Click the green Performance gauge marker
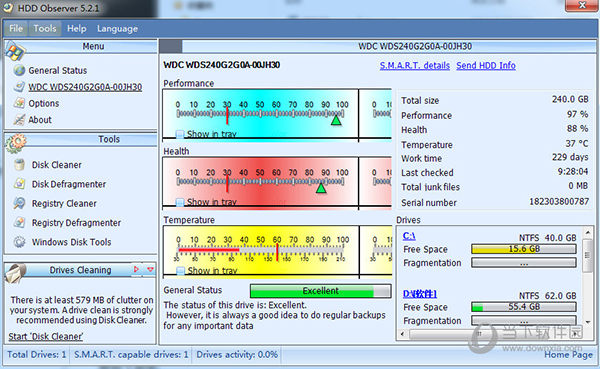This screenshot has width=600, height=369. coord(336,121)
